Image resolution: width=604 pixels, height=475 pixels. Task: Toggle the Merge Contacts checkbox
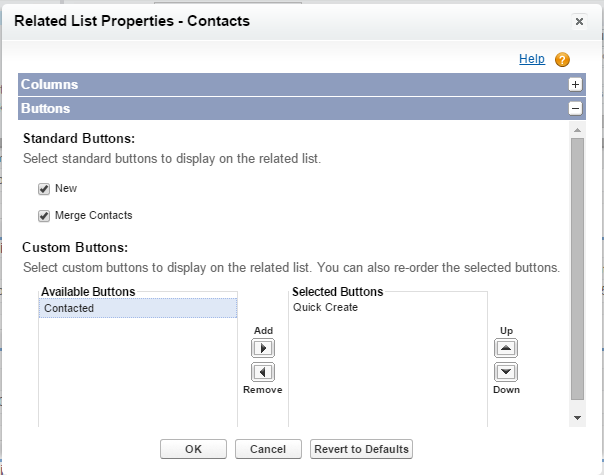[x=44, y=215]
